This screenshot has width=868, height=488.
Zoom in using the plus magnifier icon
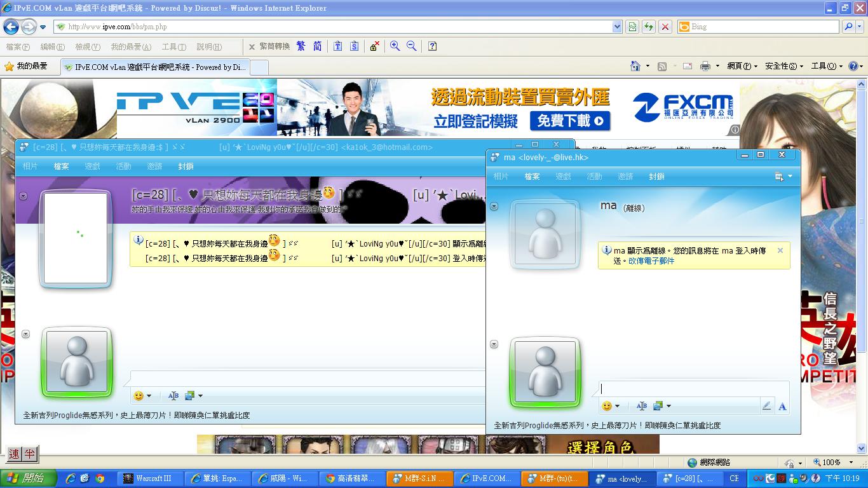(x=395, y=46)
